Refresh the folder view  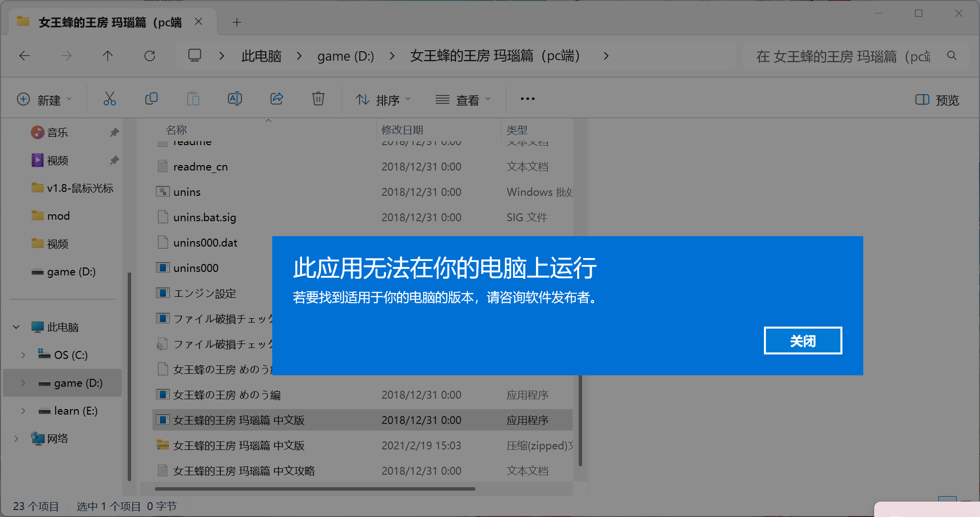(x=150, y=56)
